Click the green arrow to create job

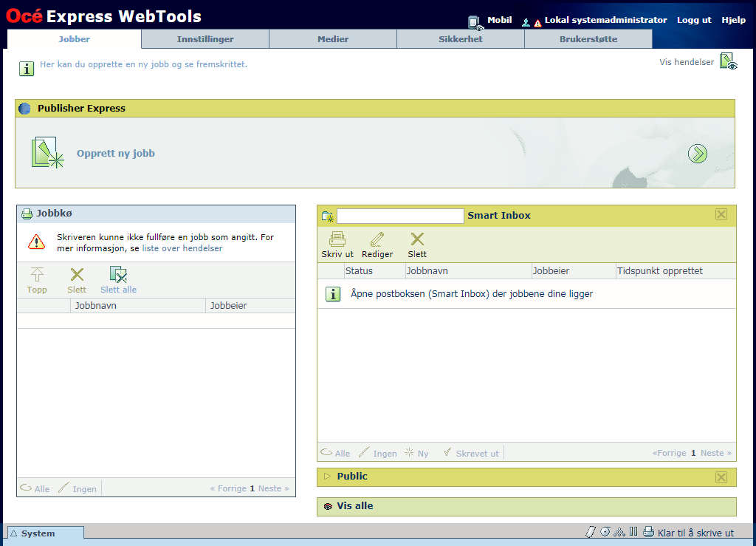click(x=697, y=154)
